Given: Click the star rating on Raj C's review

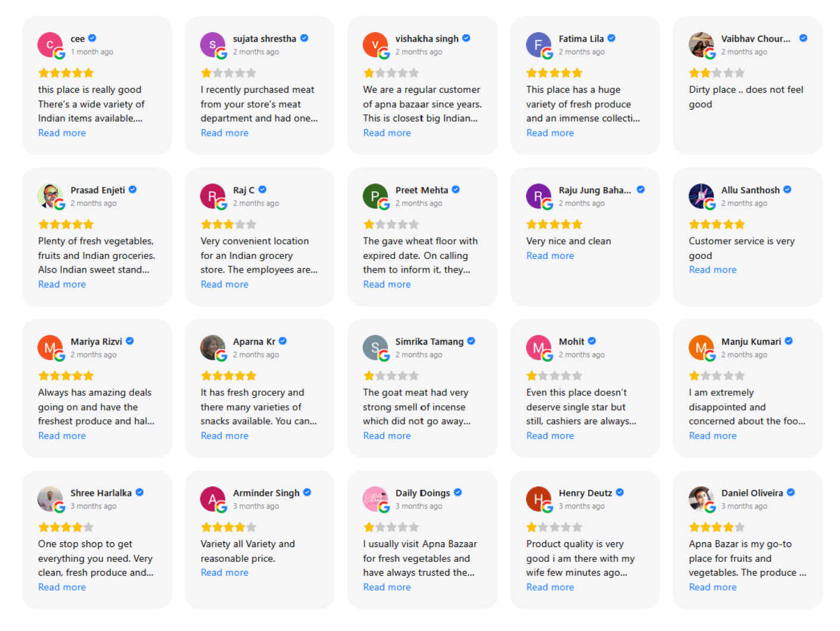Looking at the screenshot, I should [229, 224].
